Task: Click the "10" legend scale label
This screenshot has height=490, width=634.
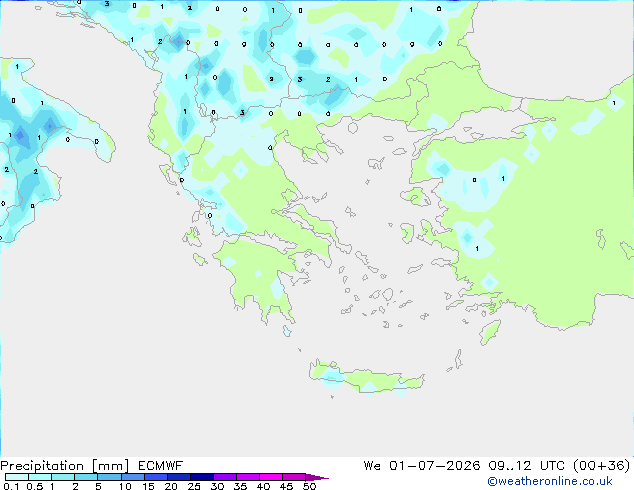Action: tap(125, 486)
